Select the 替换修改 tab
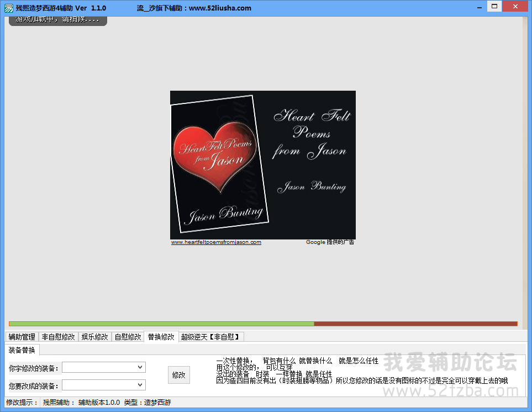 [x=161, y=337]
